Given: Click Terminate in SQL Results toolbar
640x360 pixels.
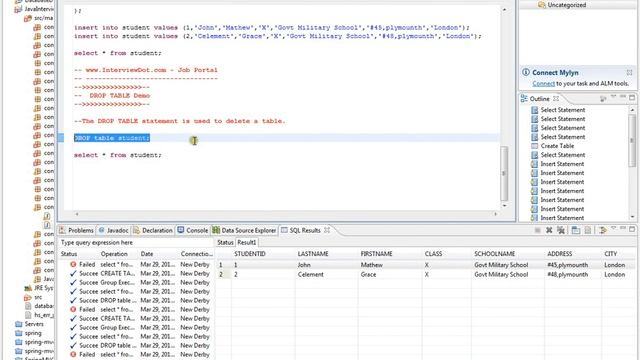Looking at the screenshot, I should 538,231.
